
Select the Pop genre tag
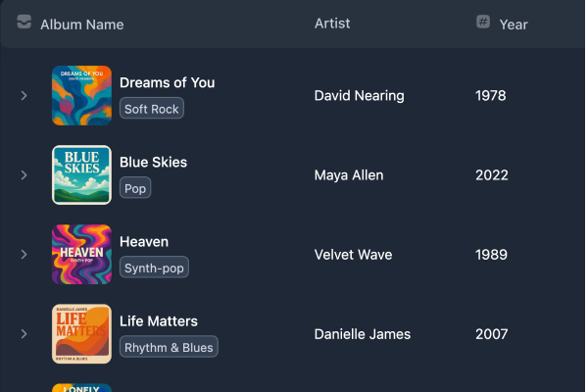[x=135, y=188]
